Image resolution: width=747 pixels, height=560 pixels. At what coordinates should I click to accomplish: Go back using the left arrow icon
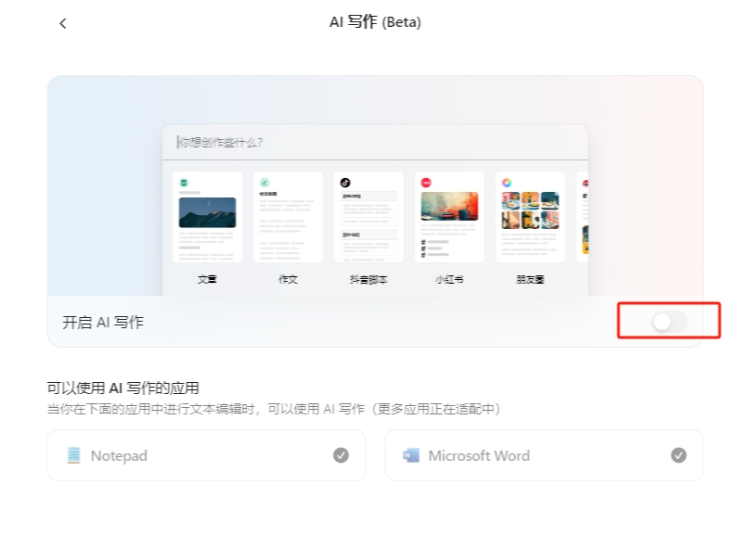[63, 23]
